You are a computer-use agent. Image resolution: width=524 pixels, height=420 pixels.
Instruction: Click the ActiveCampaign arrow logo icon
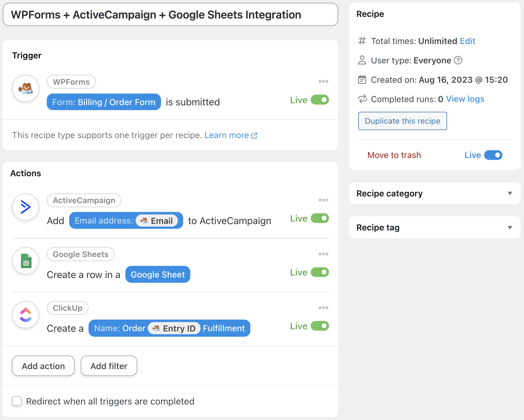[x=26, y=207]
